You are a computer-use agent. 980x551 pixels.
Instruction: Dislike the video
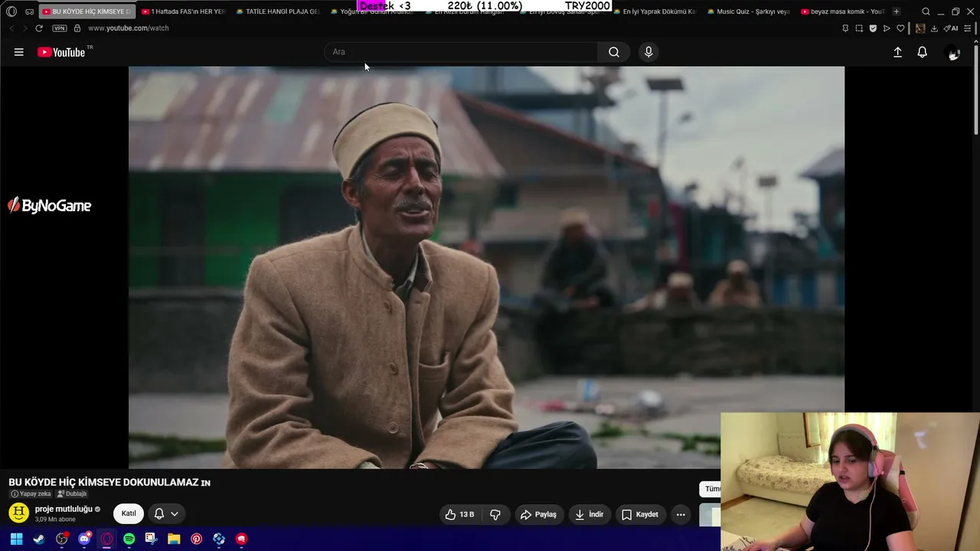(495, 514)
